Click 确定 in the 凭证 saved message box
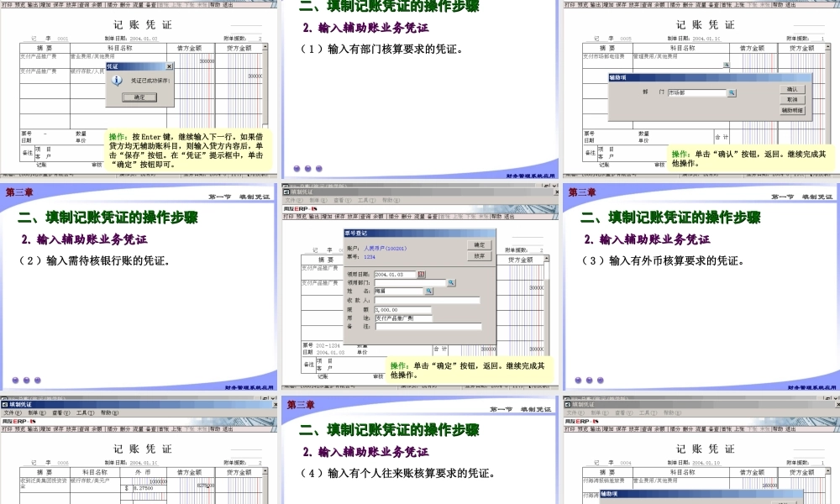The height and width of the screenshot is (504, 840). pos(139,96)
